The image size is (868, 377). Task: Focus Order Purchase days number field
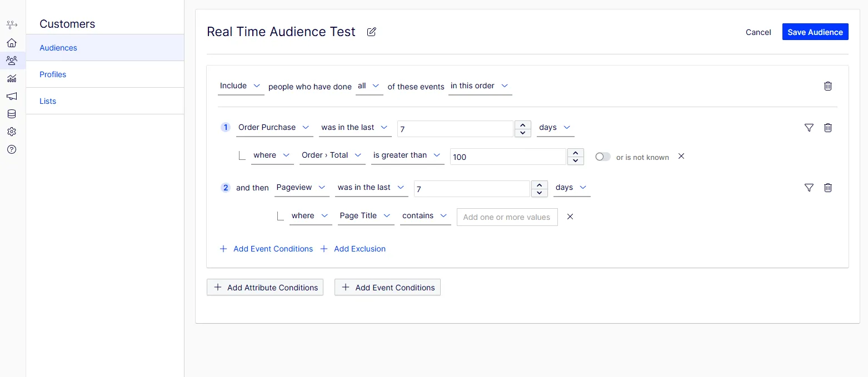pos(455,129)
